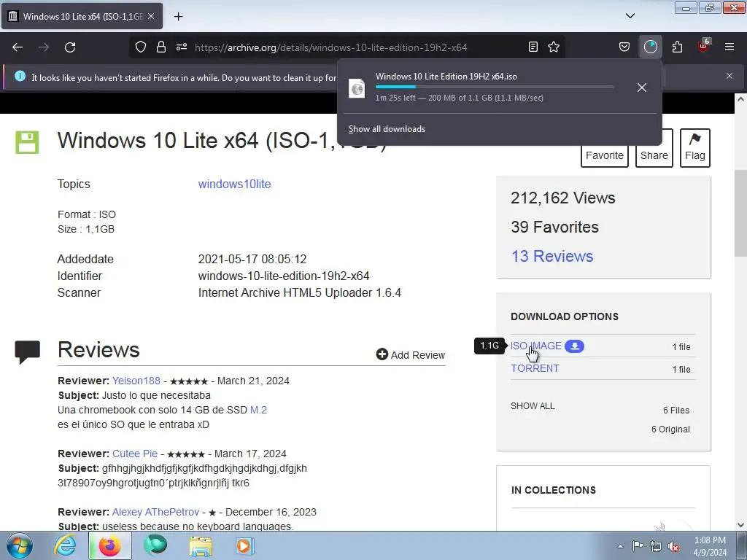The width and height of the screenshot is (747, 560).
Task: Open the windows10lite topic link
Action: pyautogui.click(x=234, y=184)
